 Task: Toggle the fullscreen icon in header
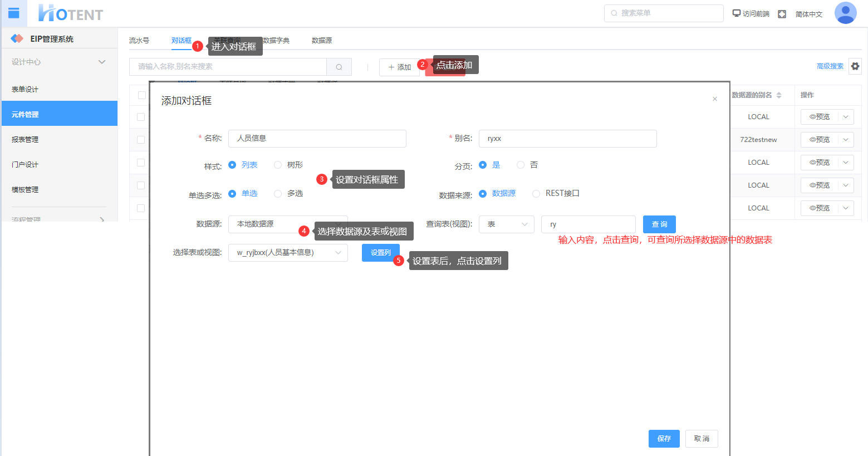click(782, 14)
